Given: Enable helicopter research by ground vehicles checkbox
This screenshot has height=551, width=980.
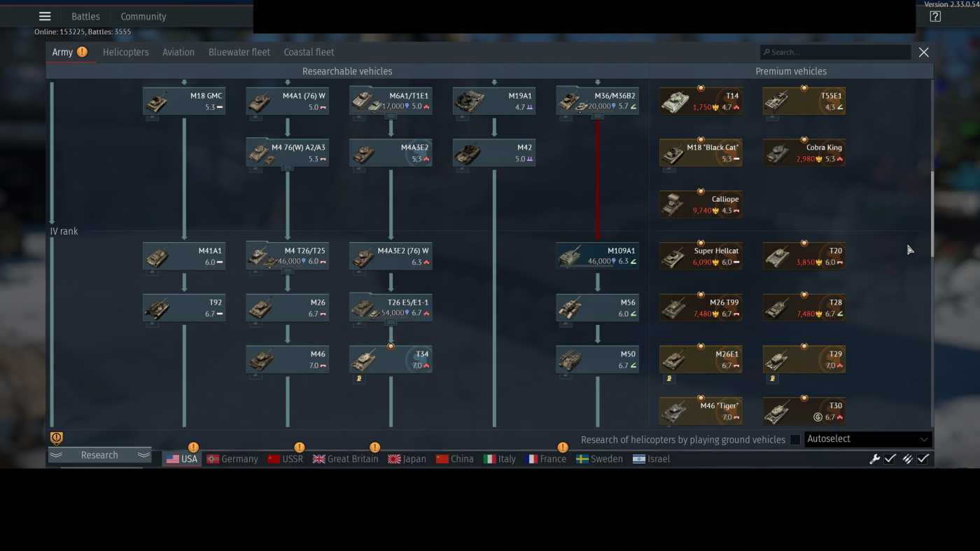Looking at the screenshot, I should point(795,440).
